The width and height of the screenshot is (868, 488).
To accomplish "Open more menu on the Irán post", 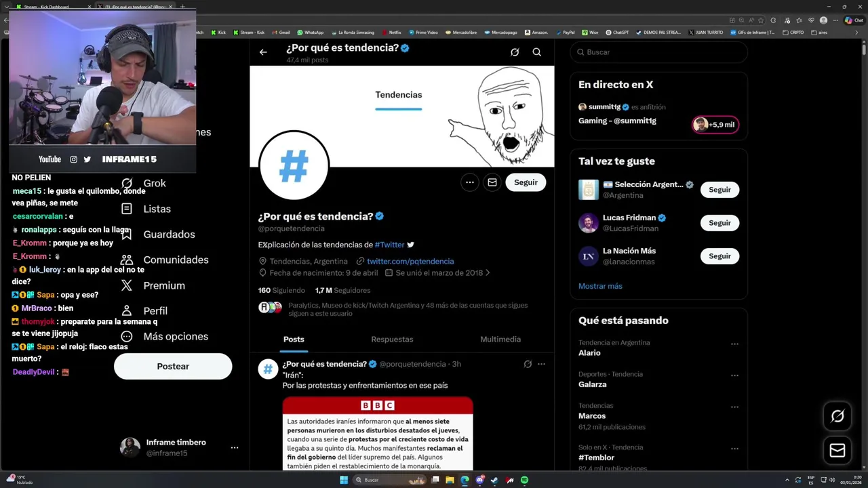I will (541, 364).
